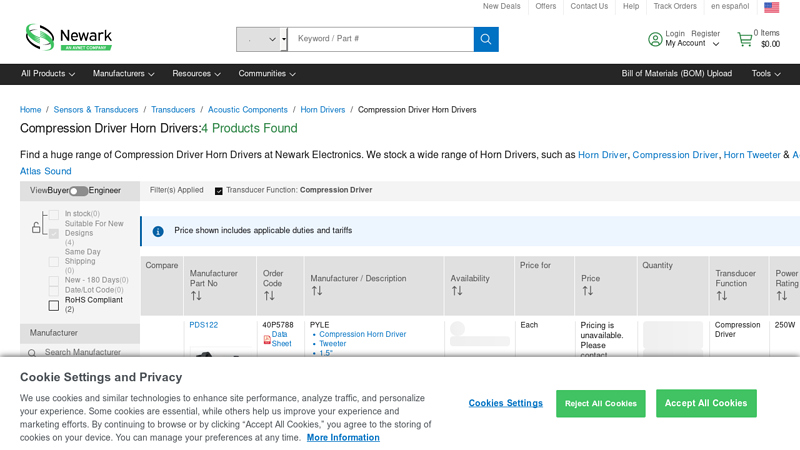Click the blue info icon in price notice
The width and height of the screenshot is (800, 450).
[x=158, y=232]
